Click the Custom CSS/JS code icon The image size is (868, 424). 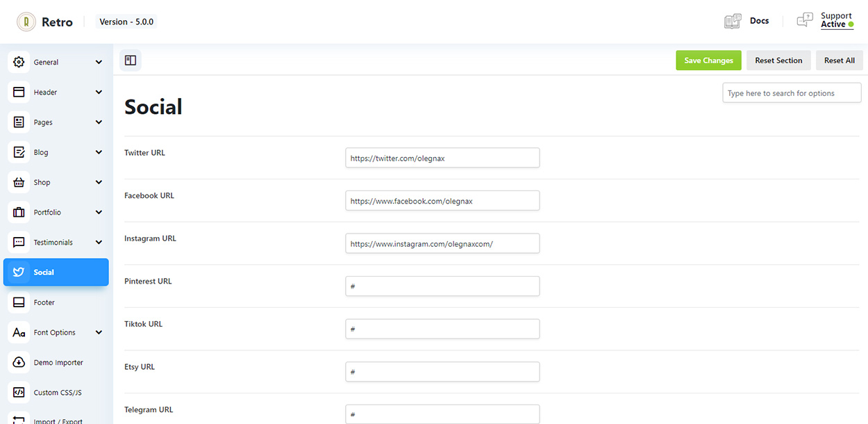click(19, 392)
